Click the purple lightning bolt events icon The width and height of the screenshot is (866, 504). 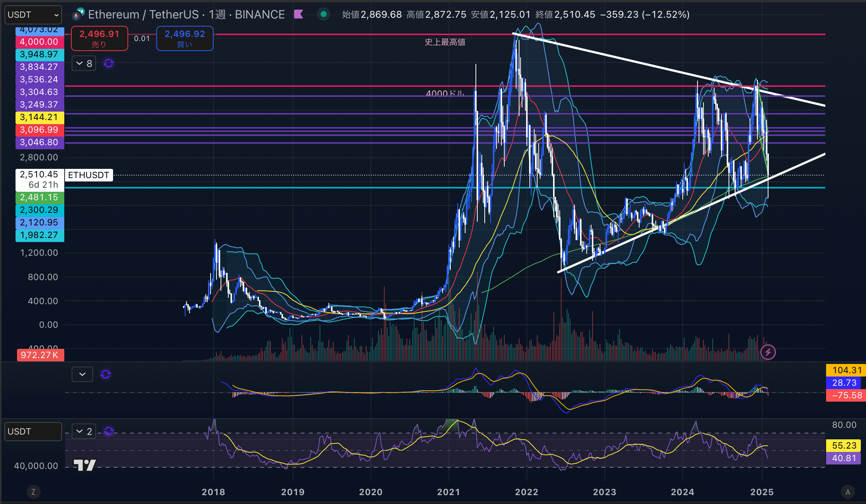coord(768,352)
